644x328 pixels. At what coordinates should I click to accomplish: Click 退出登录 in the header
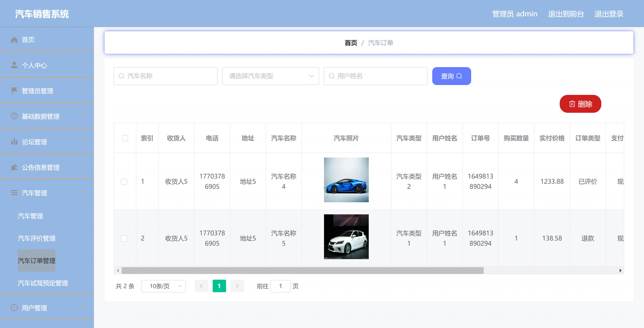click(609, 14)
